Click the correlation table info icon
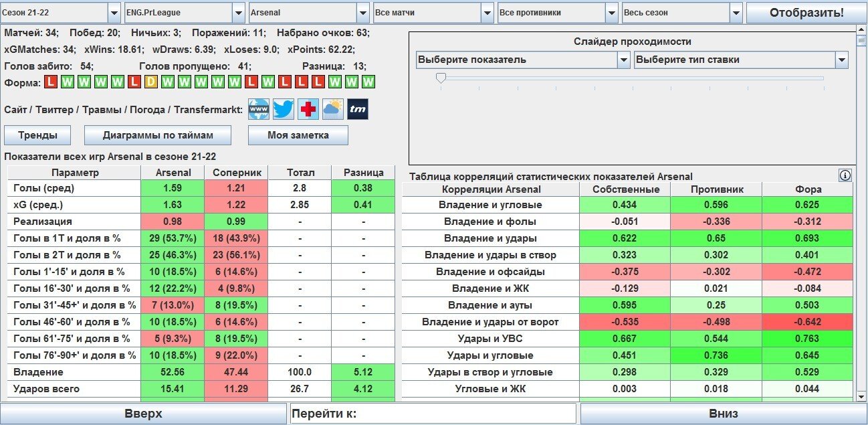 [x=845, y=175]
